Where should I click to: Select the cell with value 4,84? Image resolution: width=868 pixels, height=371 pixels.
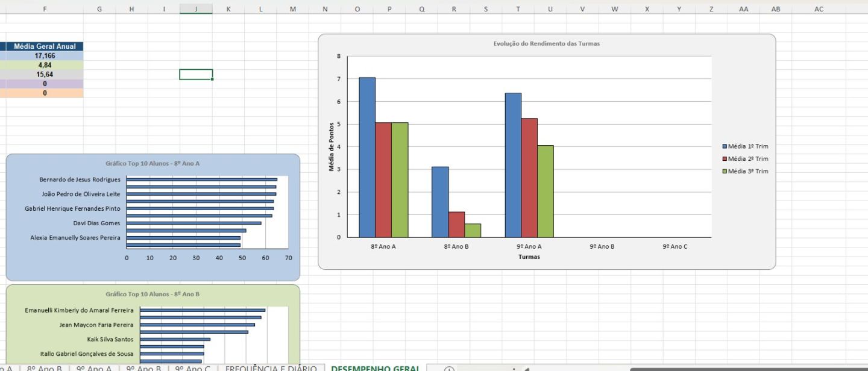tap(45, 65)
